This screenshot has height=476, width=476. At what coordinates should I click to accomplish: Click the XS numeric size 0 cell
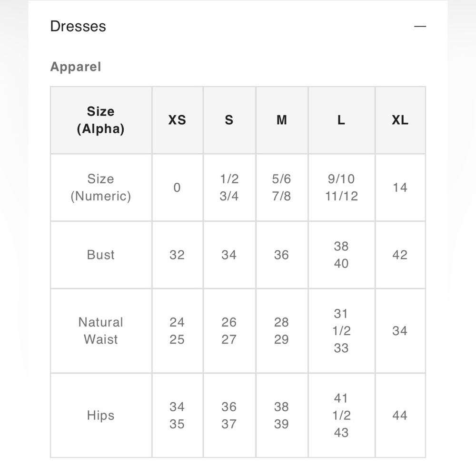click(x=177, y=188)
